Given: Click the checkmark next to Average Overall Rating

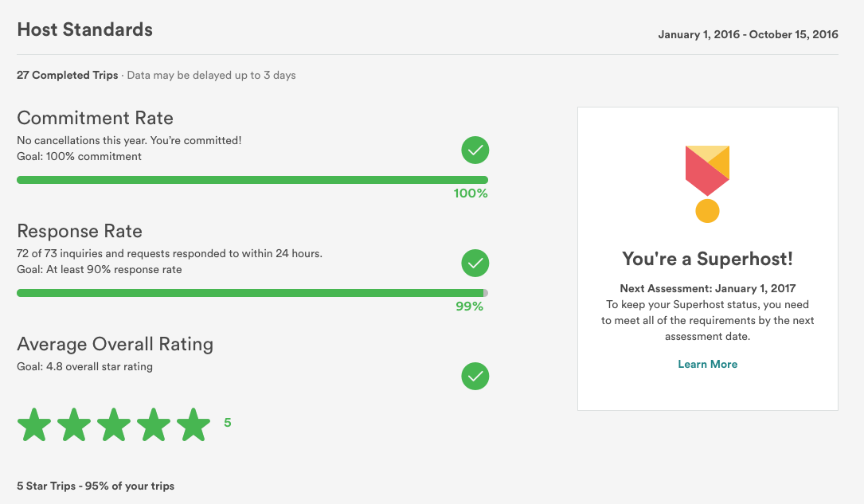Looking at the screenshot, I should pos(475,377).
